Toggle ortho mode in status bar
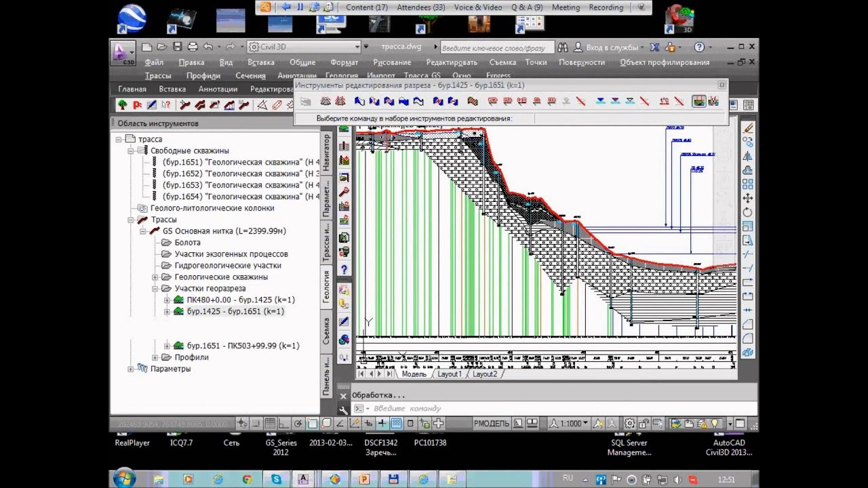The image size is (868, 488). point(284,424)
